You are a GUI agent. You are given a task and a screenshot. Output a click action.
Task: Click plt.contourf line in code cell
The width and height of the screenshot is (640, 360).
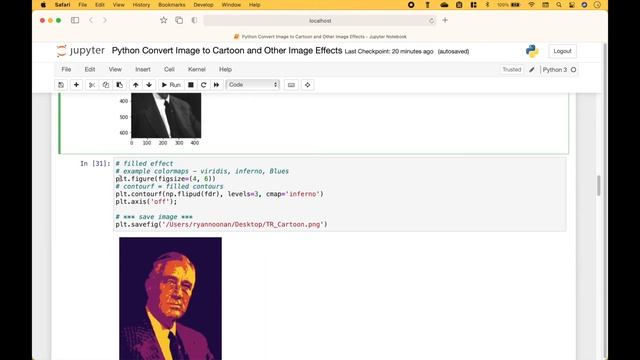(219, 194)
